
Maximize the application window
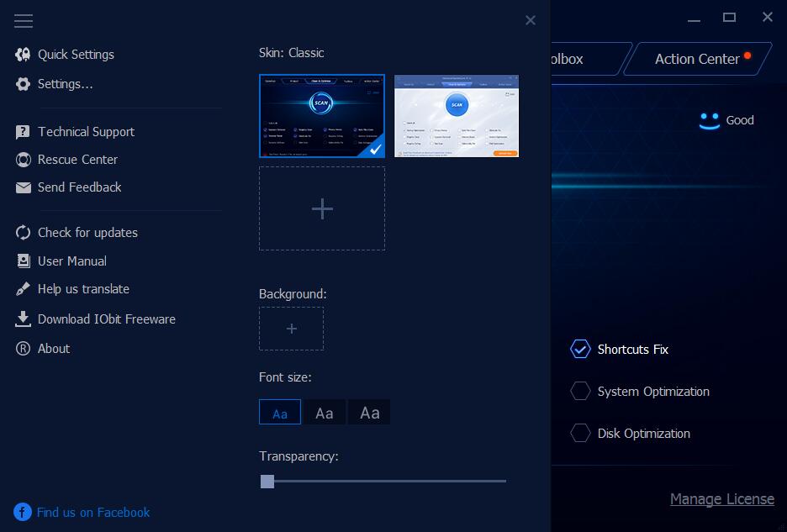(729, 18)
